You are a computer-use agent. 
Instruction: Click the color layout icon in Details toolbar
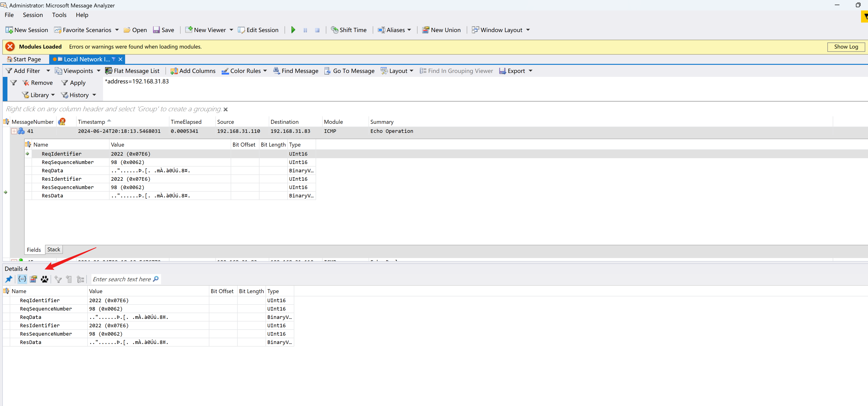tap(33, 279)
